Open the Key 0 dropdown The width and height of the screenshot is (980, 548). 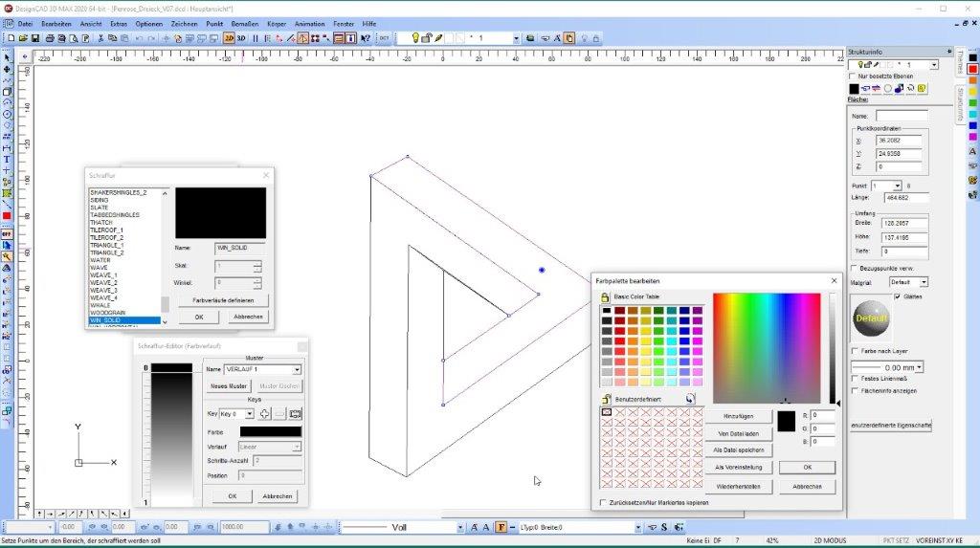249,414
